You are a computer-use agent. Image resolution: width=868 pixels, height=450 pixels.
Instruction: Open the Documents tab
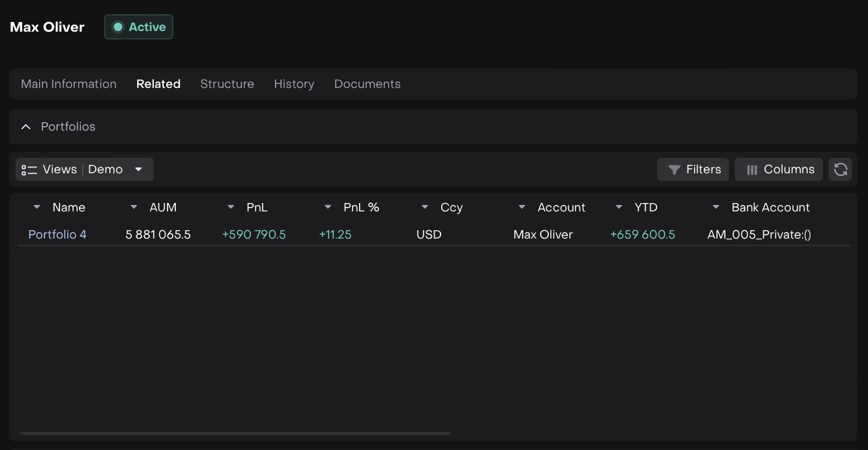(367, 84)
